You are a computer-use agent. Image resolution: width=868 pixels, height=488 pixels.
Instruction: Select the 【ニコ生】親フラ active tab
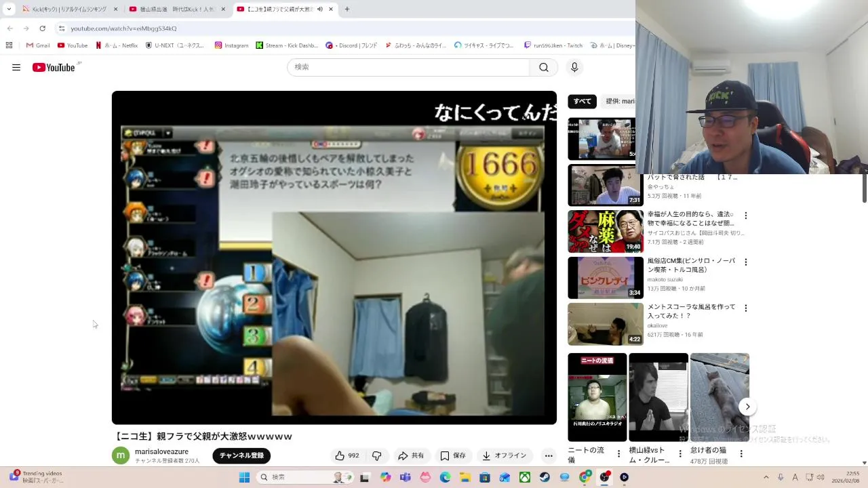tap(285, 9)
